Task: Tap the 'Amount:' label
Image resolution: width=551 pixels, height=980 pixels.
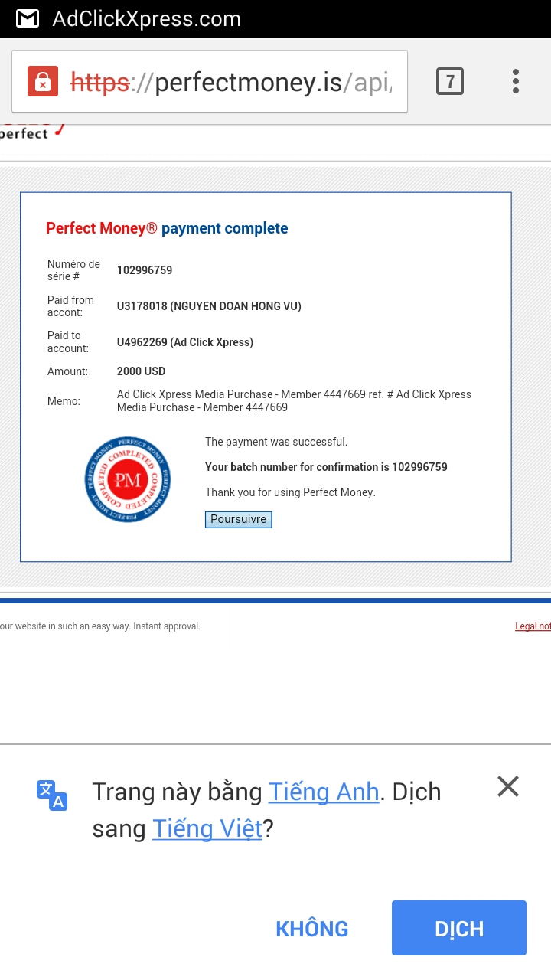Action: pyautogui.click(x=67, y=371)
